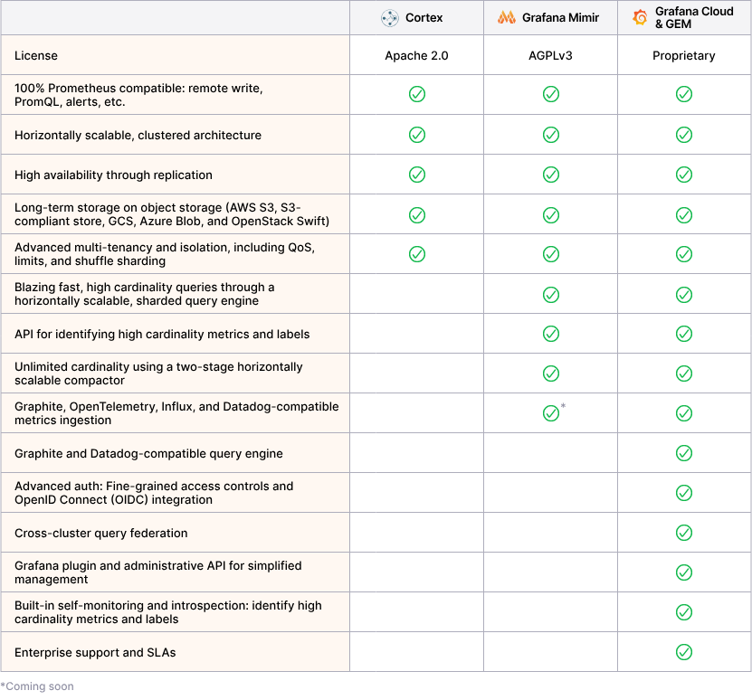Click the Grafana Mimir logo icon
Viewport: 752px width, 700px height.
(x=507, y=18)
